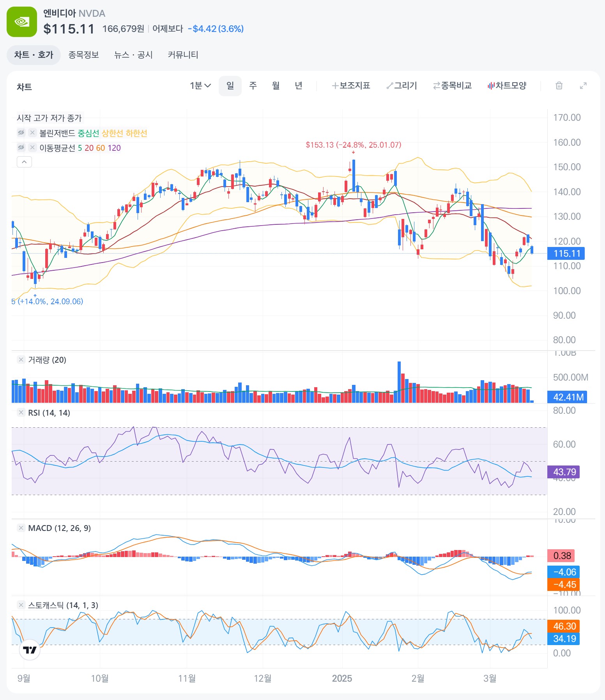Switch to 종목정보 tab

[84, 55]
